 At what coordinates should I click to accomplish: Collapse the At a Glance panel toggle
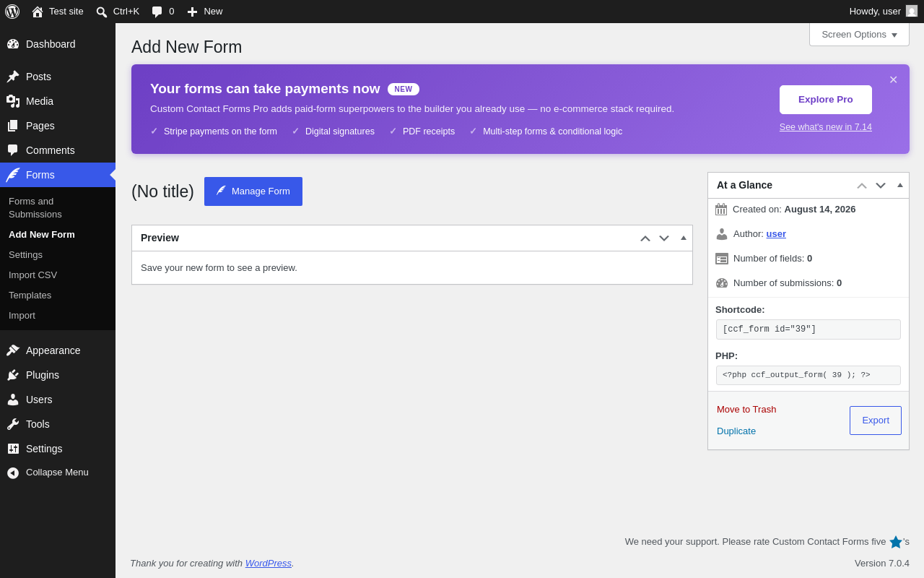900,185
